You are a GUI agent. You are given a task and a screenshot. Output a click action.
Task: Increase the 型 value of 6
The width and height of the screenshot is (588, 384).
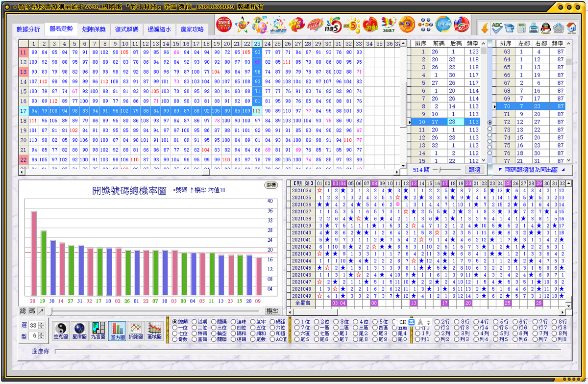41,334
